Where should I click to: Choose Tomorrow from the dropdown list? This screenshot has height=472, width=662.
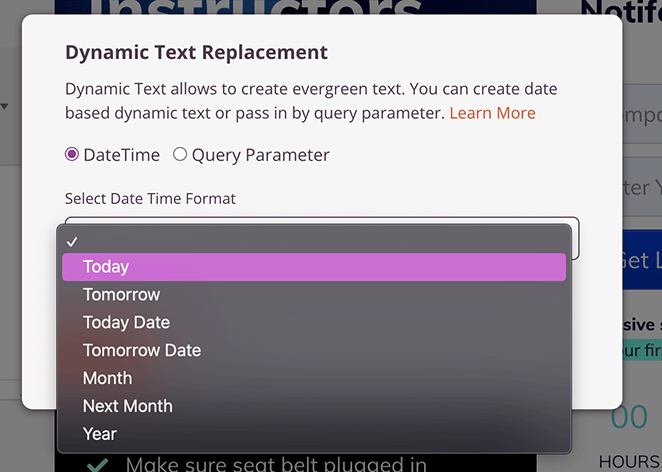click(314, 295)
